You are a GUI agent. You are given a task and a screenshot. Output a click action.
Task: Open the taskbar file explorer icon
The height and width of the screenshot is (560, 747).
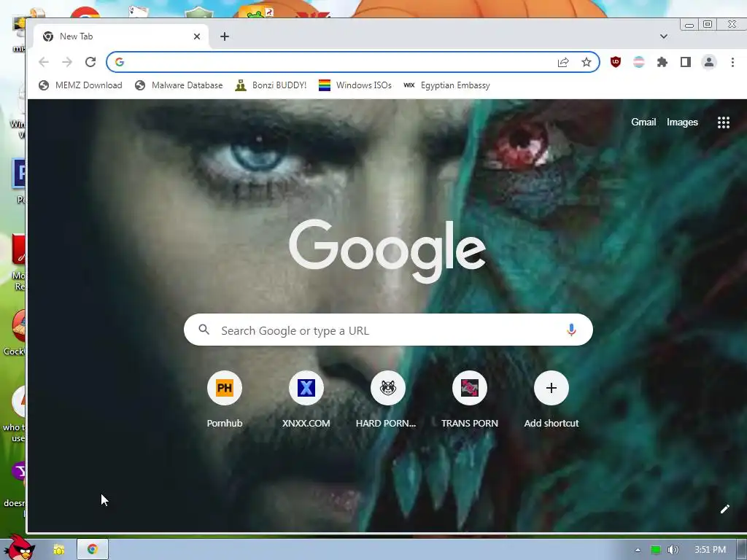tap(58, 550)
